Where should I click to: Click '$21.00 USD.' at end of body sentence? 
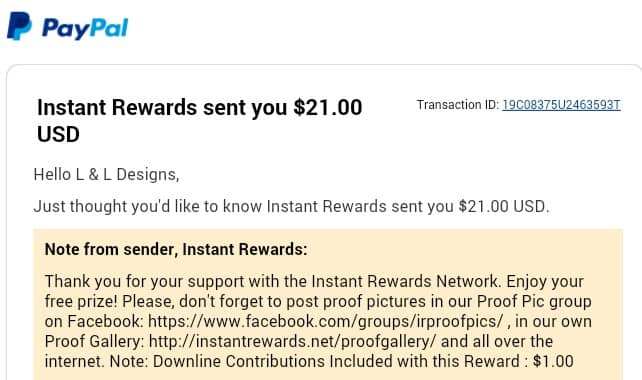coord(504,206)
